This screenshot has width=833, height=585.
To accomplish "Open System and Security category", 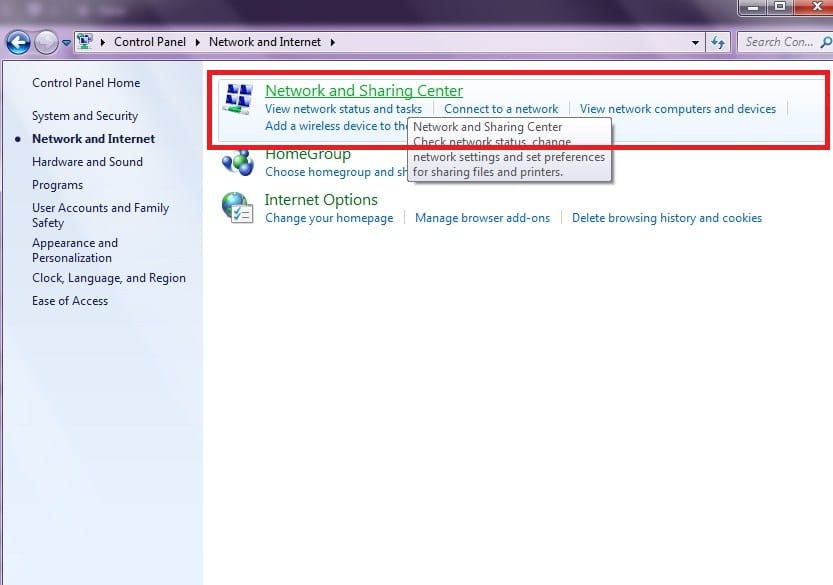I will [85, 116].
